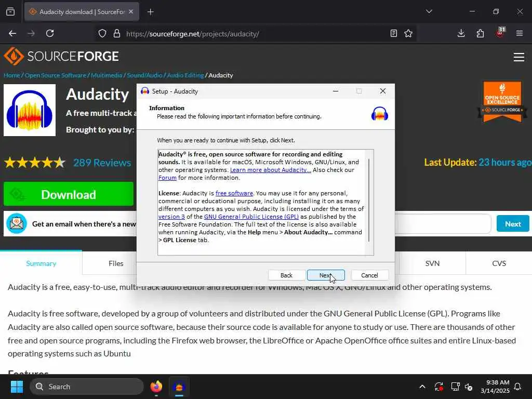
Task: Click the red extension icon with badge 31
Action: tap(500, 33)
